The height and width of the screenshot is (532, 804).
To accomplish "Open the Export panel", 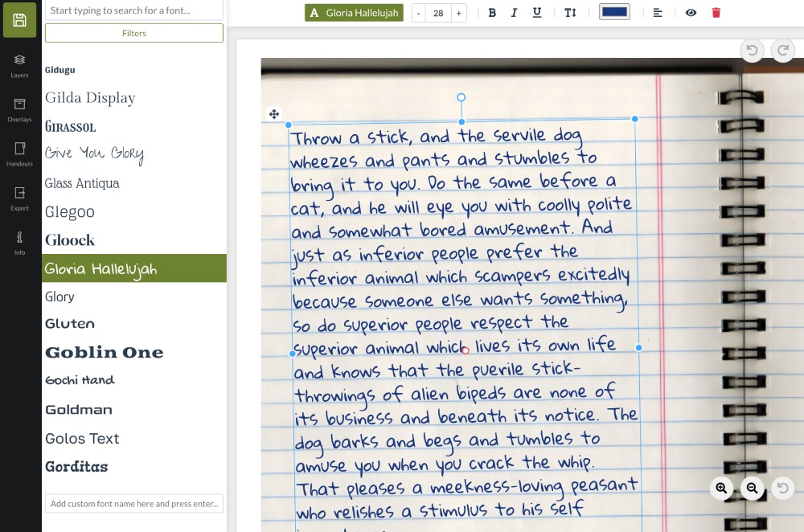I will [19, 198].
